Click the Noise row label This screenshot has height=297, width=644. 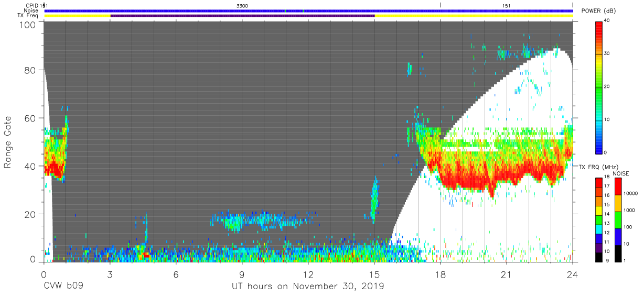(30, 10)
